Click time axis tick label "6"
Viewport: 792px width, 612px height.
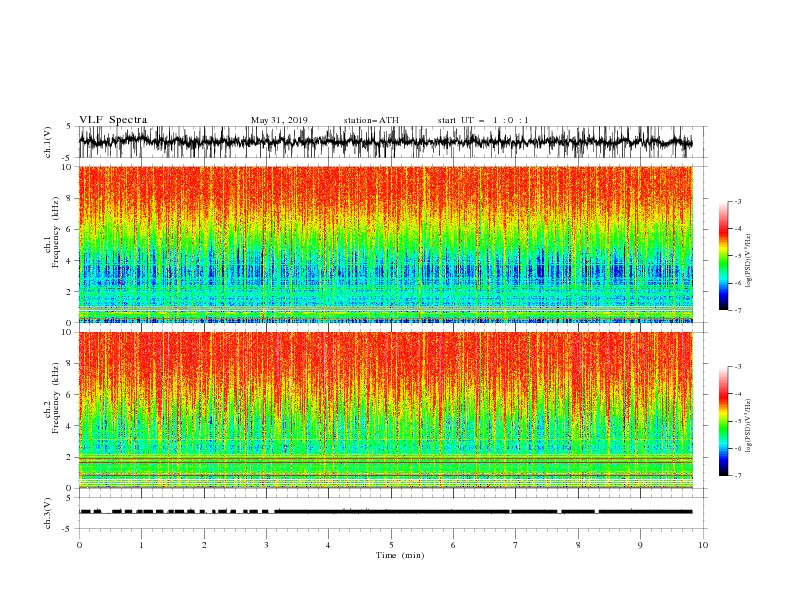tap(453, 545)
